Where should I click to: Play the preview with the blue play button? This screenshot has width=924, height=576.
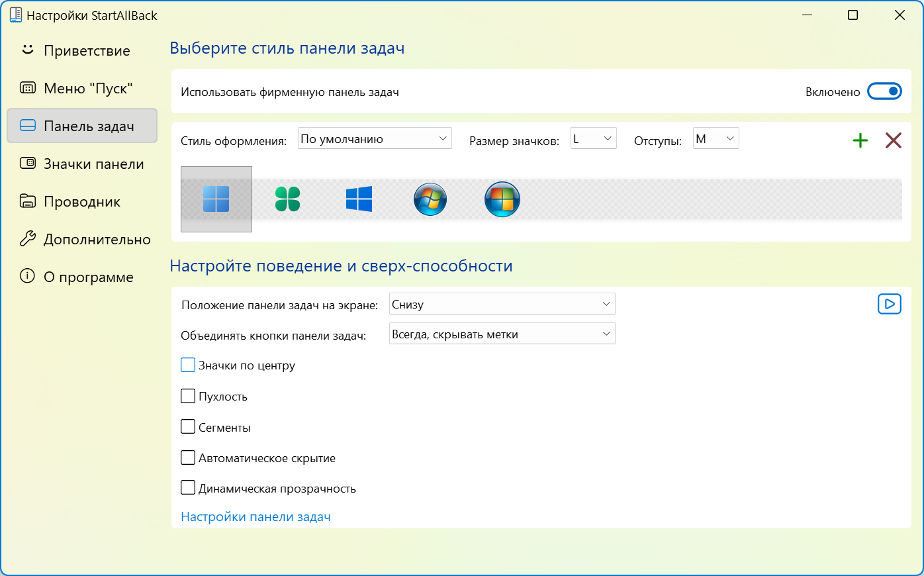tap(890, 304)
